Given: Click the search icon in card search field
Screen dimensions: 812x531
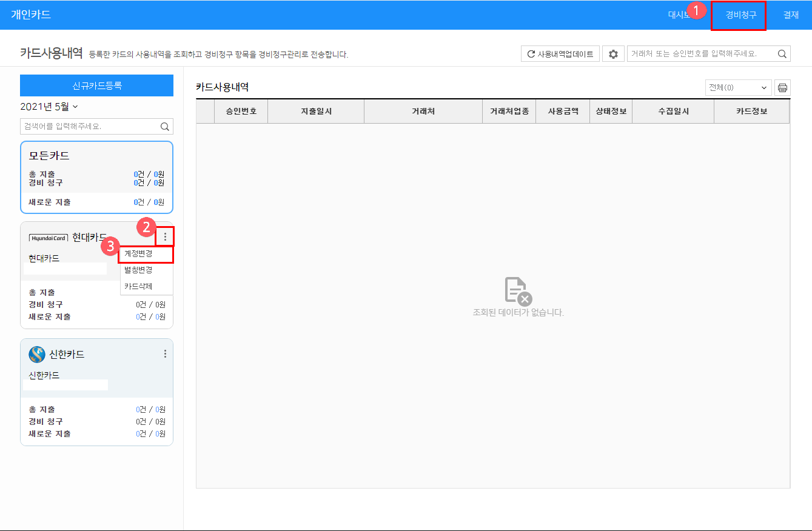Looking at the screenshot, I should tap(164, 127).
